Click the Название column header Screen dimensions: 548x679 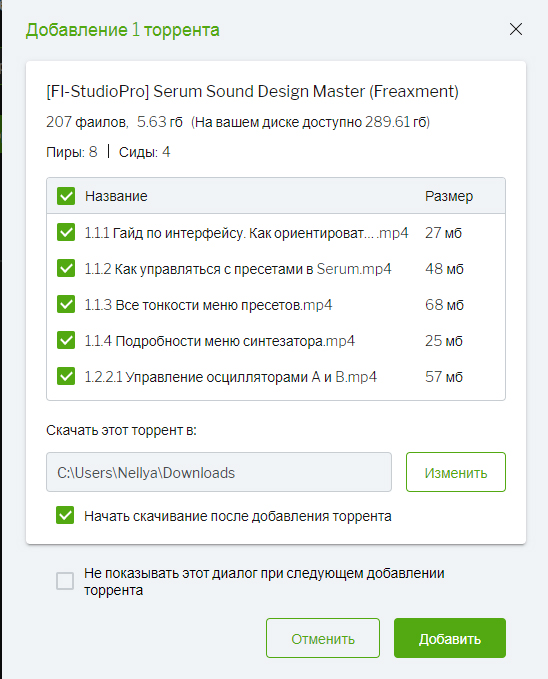[x=116, y=197]
